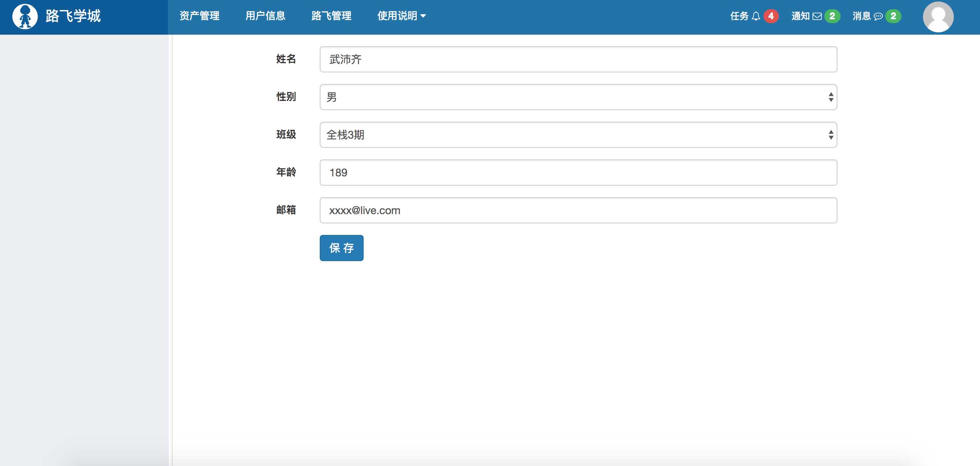Open the 资产管理 menu item
Image resolution: width=980 pixels, height=466 pixels.
pos(200,16)
